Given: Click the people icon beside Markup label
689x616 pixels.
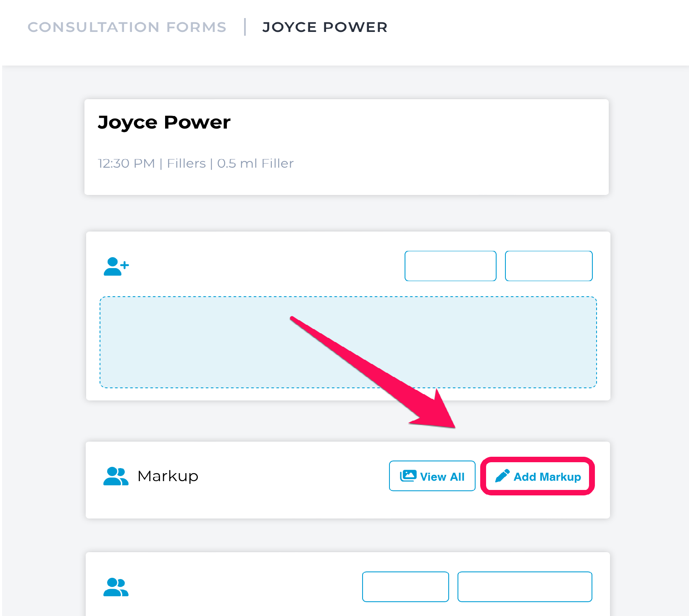Looking at the screenshot, I should (116, 476).
